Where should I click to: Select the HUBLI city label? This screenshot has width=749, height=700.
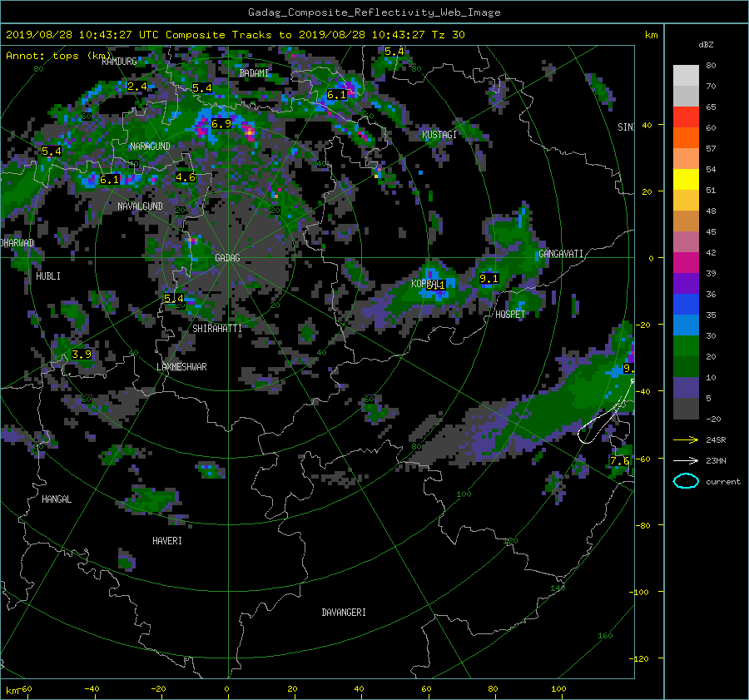click(x=48, y=276)
